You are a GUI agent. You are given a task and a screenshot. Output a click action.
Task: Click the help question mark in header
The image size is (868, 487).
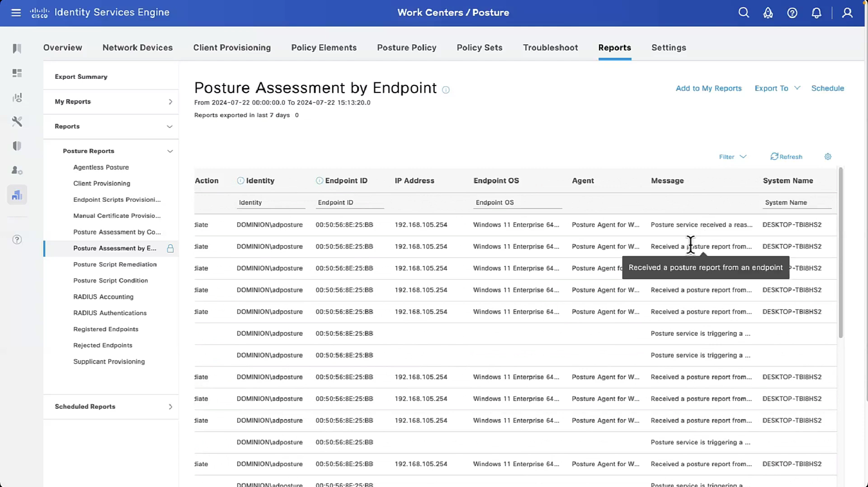[792, 12]
